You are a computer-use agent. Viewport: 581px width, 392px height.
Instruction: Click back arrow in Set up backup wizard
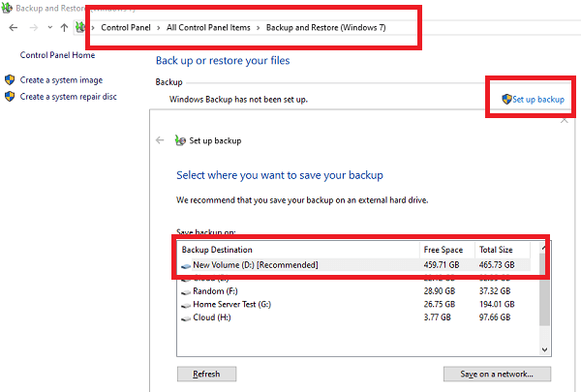coord(160,140)
